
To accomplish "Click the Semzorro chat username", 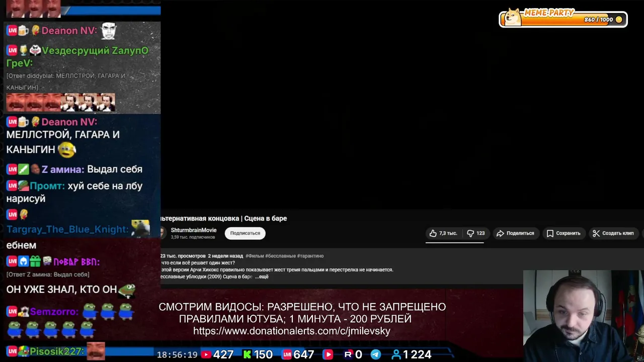I will point(54,312).
